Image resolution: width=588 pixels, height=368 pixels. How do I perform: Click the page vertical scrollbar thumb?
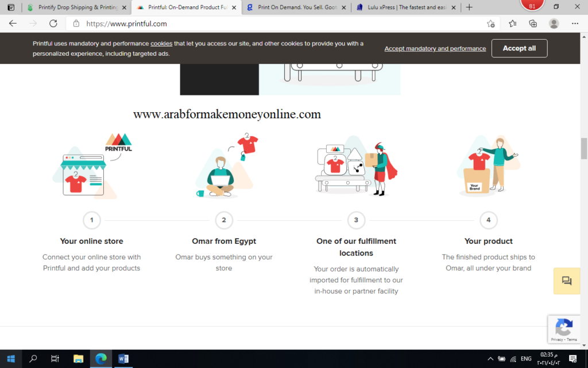pos(584,149)
